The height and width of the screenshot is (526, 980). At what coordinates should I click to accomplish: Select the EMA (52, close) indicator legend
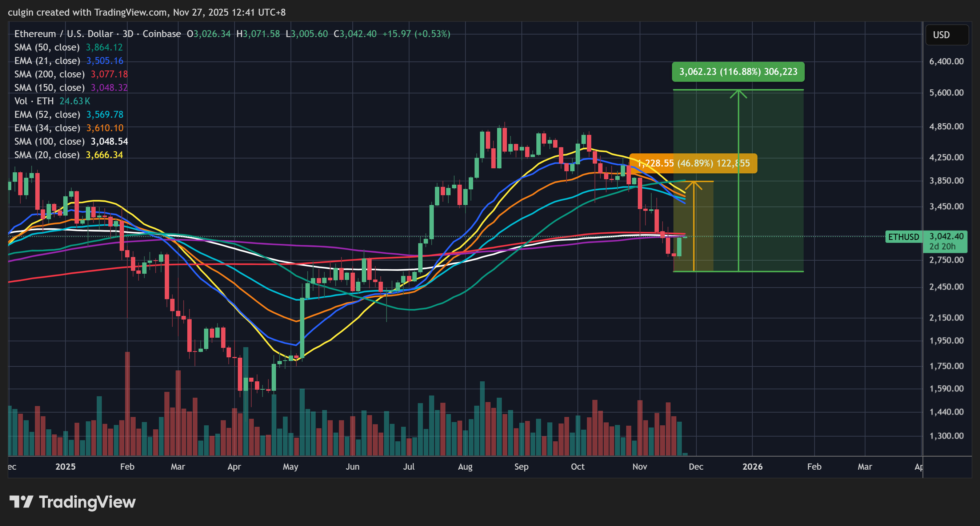click(69, 115)
